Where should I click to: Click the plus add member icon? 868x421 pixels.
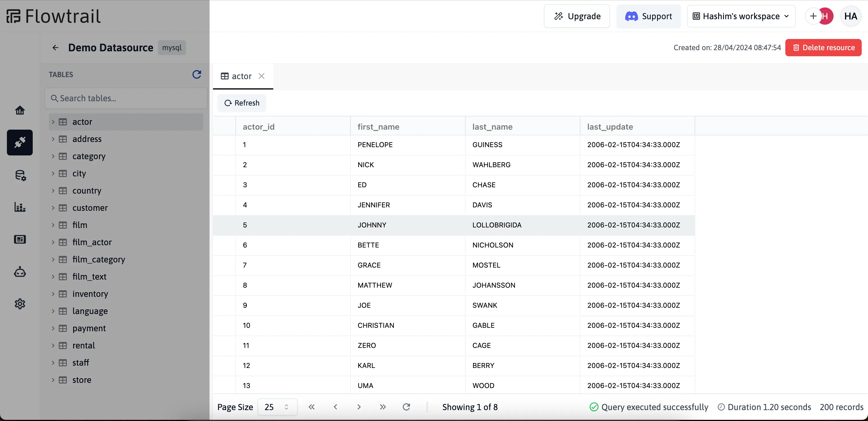pos(813,16)
